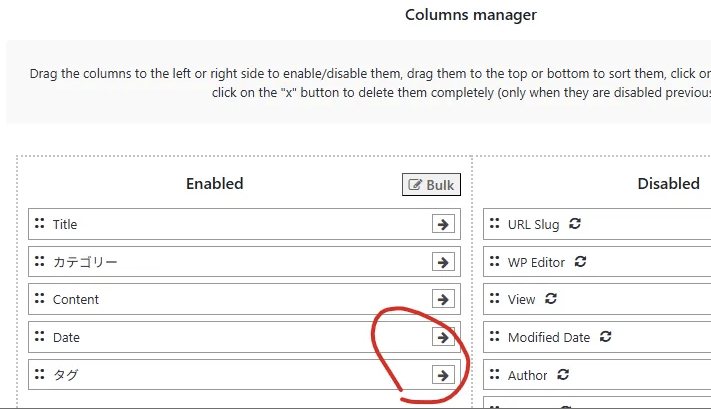This screenshot has height=409, width=711.
Task: Click the refresh icon beside URL Slug
Action: click(x=575, y=224)
